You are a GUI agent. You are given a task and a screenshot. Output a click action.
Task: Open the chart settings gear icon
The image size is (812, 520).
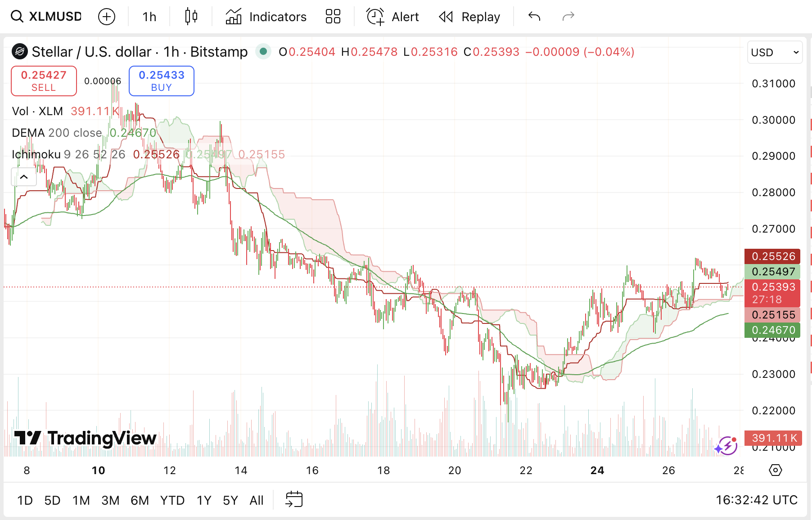point(775,470)
